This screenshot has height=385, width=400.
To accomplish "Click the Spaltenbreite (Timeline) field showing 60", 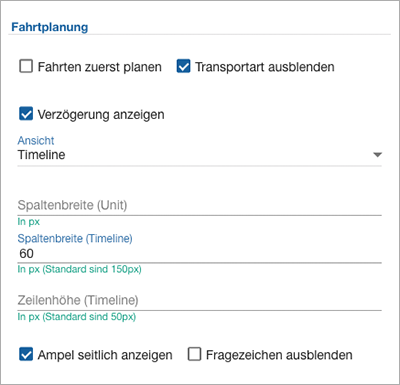I will click(199, 254).
